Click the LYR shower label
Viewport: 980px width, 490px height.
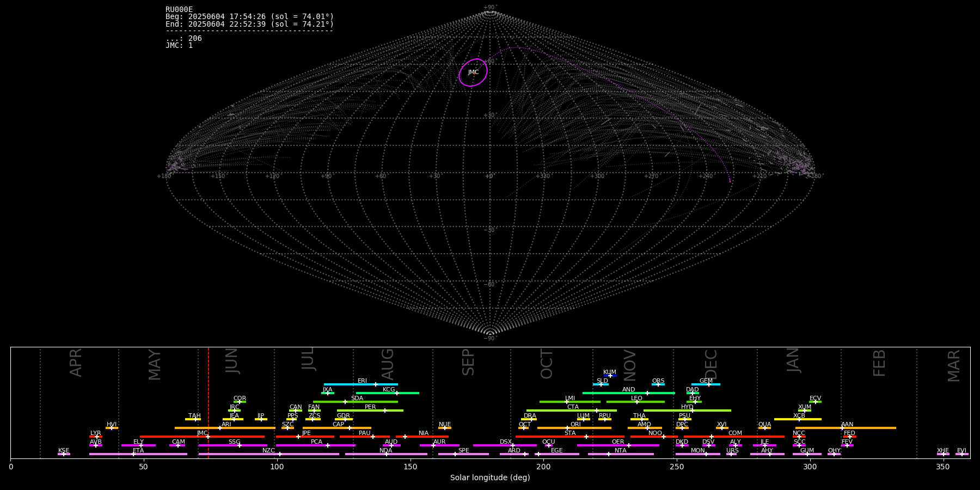(95, 433)
